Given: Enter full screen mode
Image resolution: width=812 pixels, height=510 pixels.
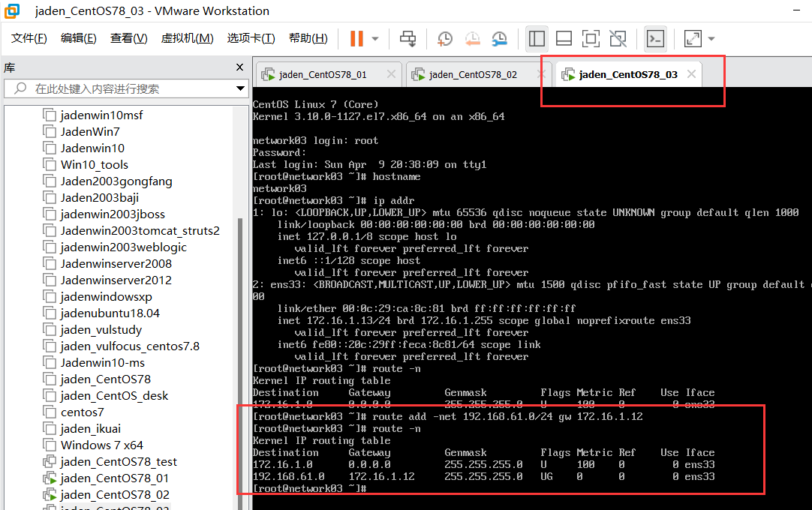Looking at the screenshot, I should pyautogui.click(x=591, y=38).
